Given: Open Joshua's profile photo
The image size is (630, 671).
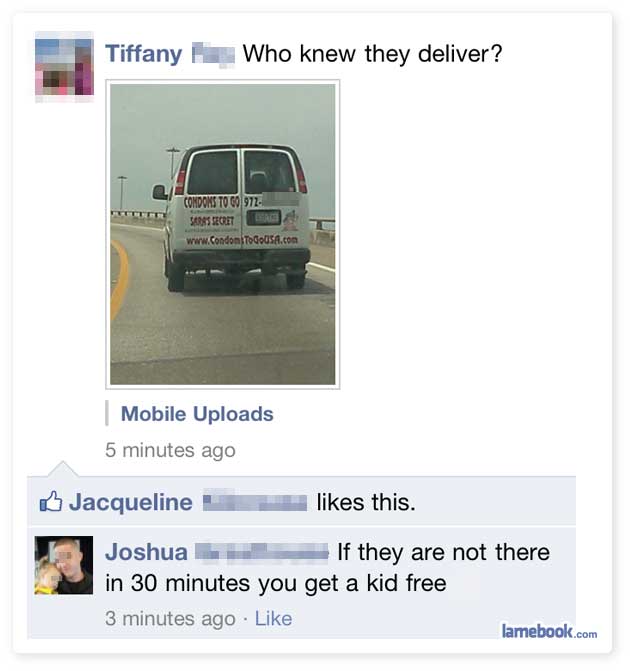Looking at the screenshot, I should 64,565.
